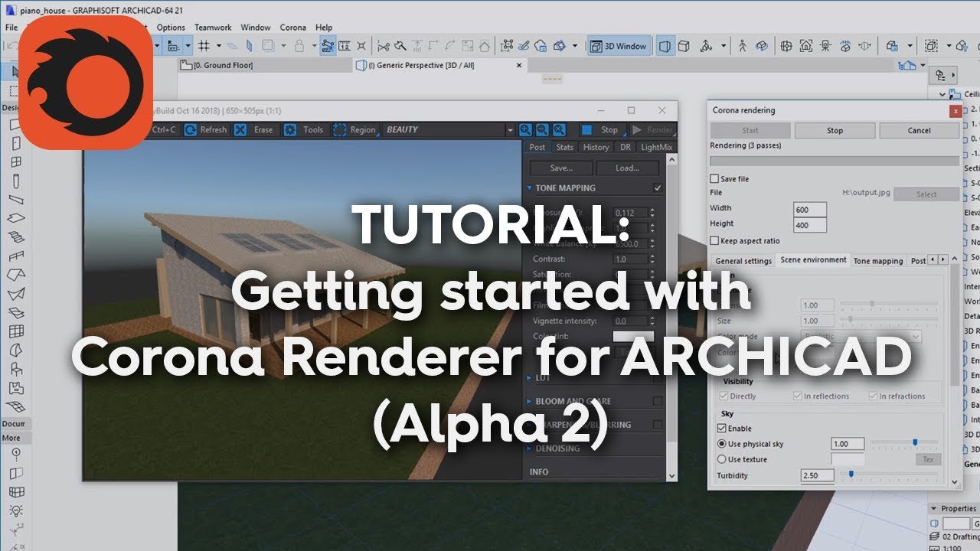This screenshot has width=980, height=551.
Task: Click the Load... button in Post tab
Action: click(627, 168)
